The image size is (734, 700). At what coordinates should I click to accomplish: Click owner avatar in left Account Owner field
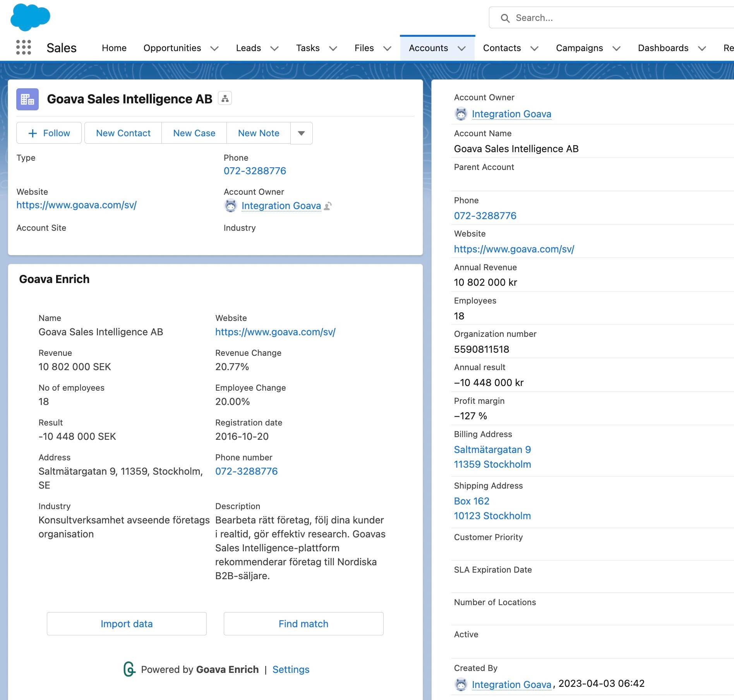coord(231,206)
